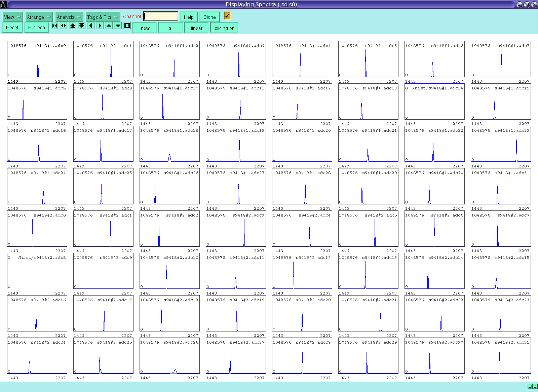Select the s9418#1.adc18 spectrum panel

point(169,144)
